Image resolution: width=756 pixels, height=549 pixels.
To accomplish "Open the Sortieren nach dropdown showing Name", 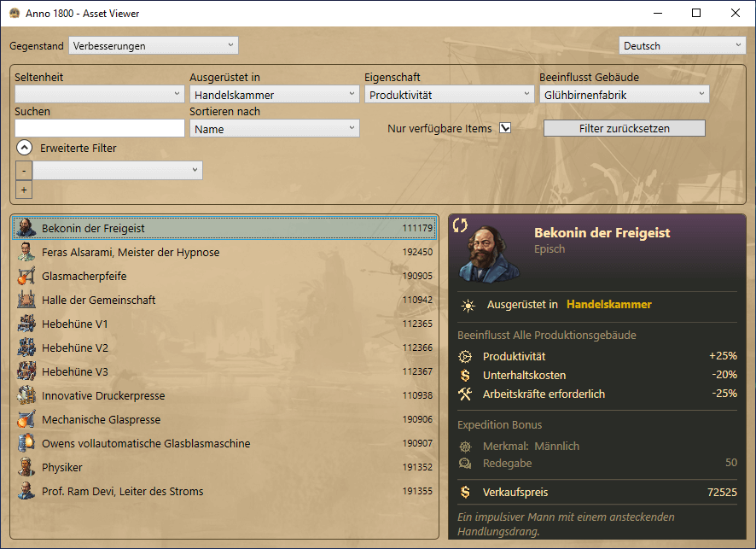I will click(275, 129).
